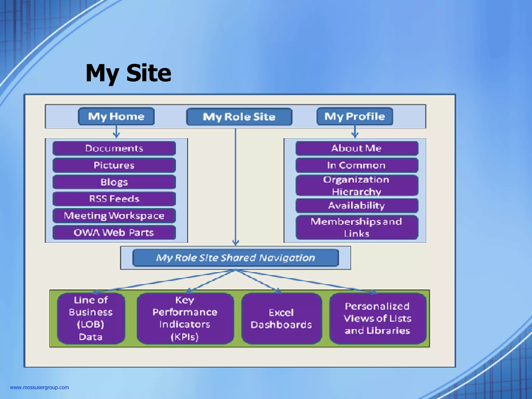Open the My Profile box
Viewport: 532px width, 399px height.
[x=355, y=116]
